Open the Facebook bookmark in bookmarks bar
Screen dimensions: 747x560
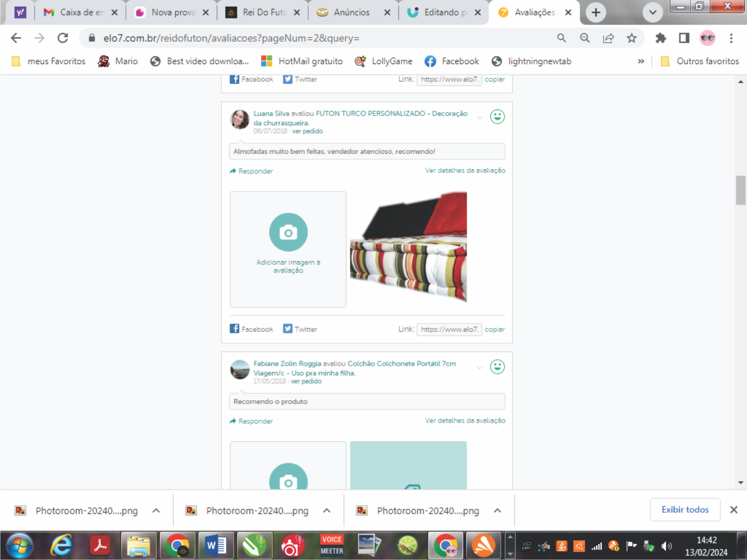tap(451, 61)
